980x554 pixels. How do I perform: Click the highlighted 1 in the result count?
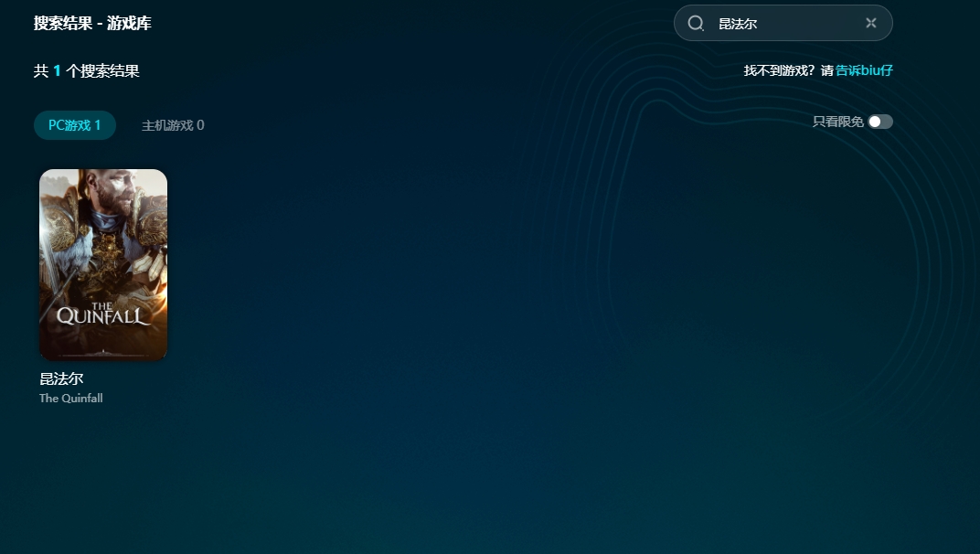pos(57,70)
